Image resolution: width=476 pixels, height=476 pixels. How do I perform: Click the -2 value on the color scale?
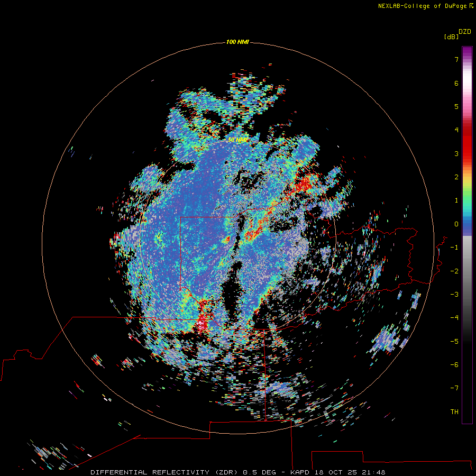pyautogui.click(x=454, y=271)
